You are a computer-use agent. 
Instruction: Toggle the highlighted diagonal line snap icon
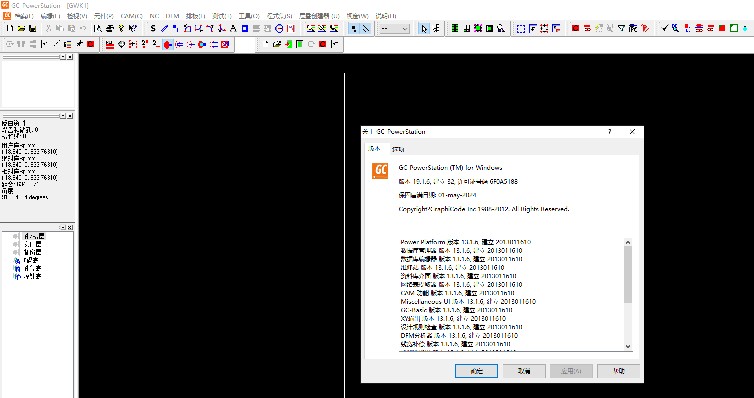pyautogui.click(x=366, y=28)
